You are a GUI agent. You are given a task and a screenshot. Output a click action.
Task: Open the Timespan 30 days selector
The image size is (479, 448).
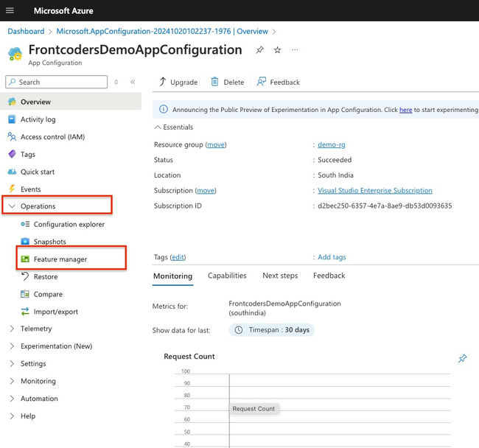pyautogui.click(x=272, y=330)
